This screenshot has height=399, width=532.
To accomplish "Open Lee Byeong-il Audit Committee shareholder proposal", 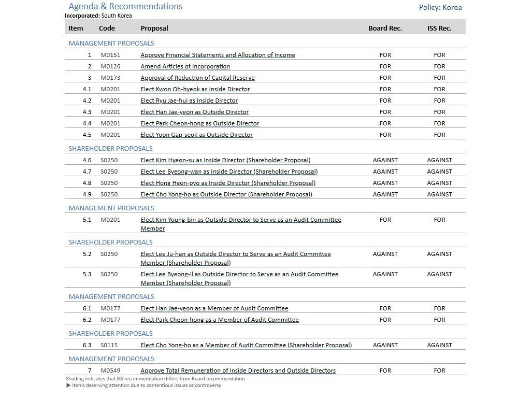I will tap(239, 274).
